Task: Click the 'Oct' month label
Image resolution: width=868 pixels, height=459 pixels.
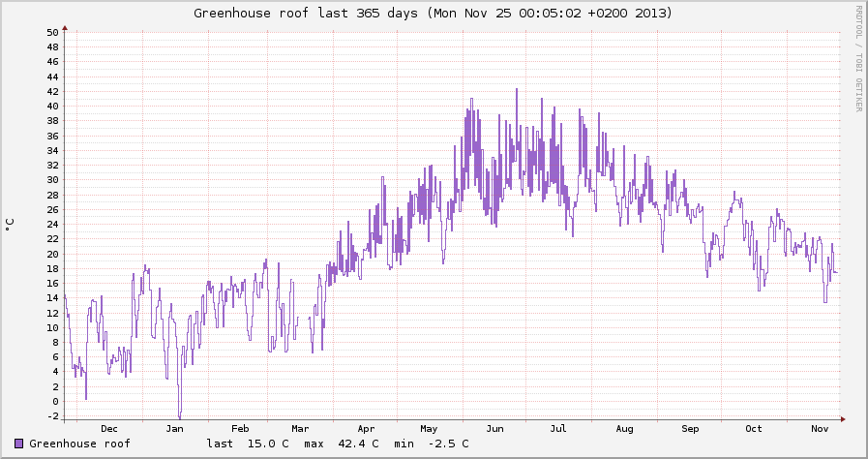Action: [x=754, y=429]
